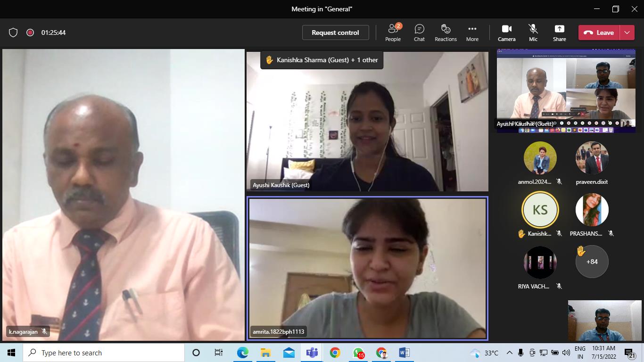Expand the +84 more participants overflow

[x=592, y=262]
